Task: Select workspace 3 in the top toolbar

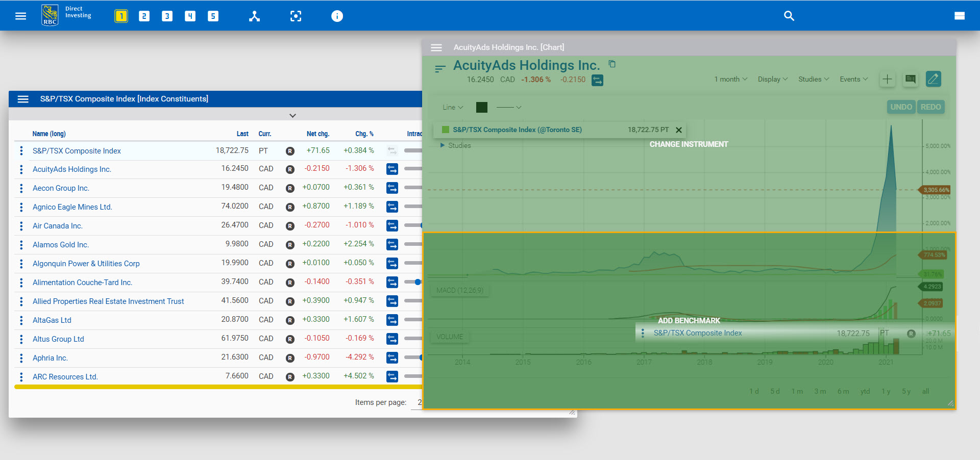Action: click(x=167, y=16)
